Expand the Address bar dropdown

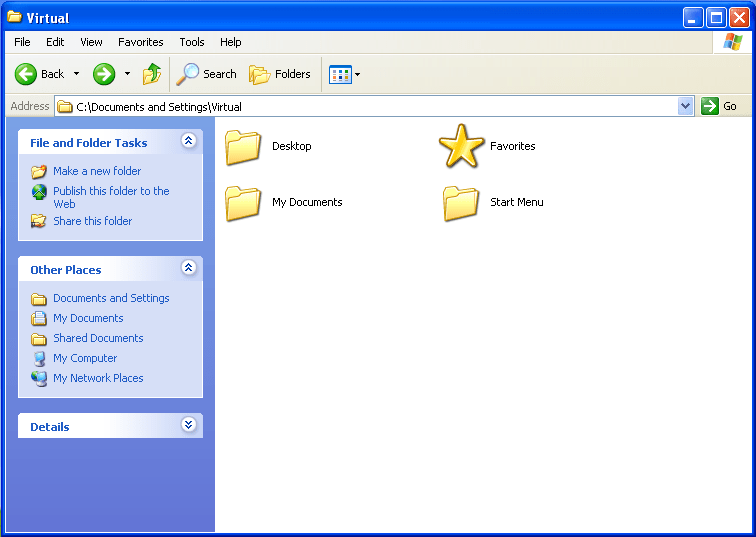pyautogui.click(x=685, y=106)
